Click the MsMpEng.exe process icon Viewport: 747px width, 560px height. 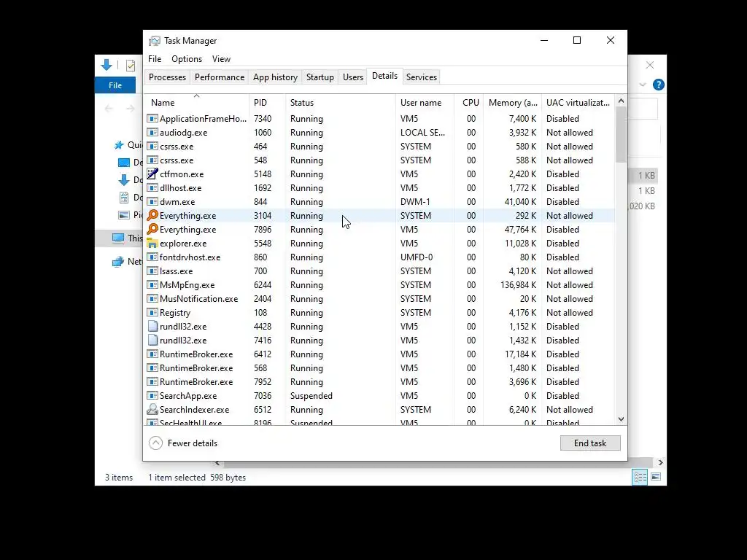tap(152, 285)
